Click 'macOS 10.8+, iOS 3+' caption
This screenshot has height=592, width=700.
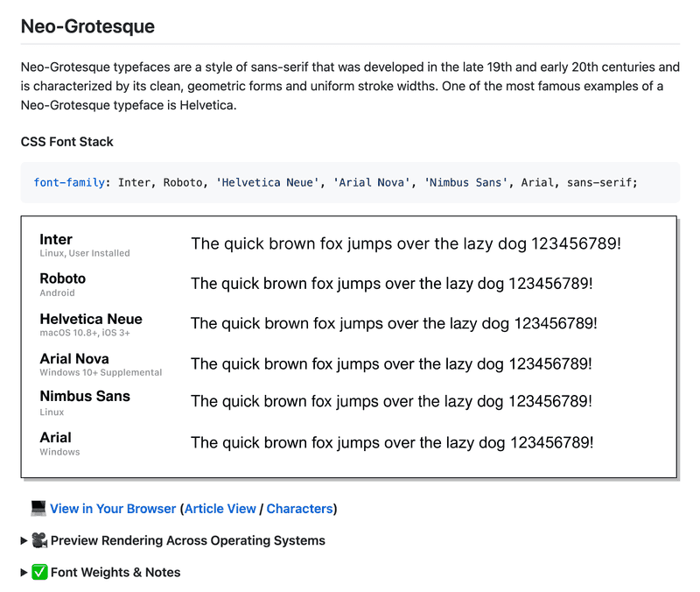pos(85,333)
